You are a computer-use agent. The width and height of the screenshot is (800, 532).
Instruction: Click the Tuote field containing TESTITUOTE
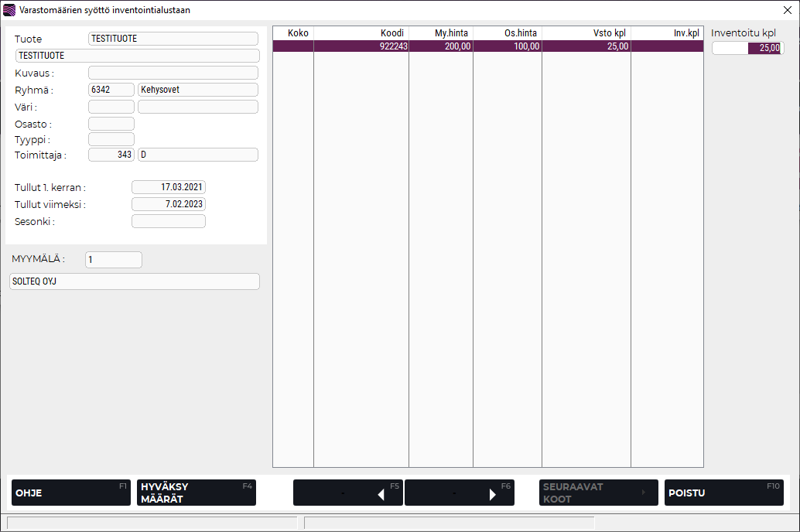click(x=173, y=39)
